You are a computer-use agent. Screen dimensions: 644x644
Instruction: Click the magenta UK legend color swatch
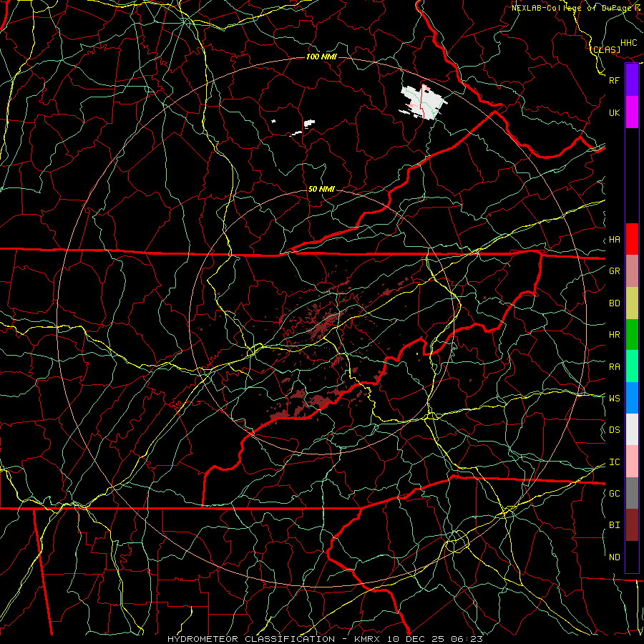click(632, 112)
